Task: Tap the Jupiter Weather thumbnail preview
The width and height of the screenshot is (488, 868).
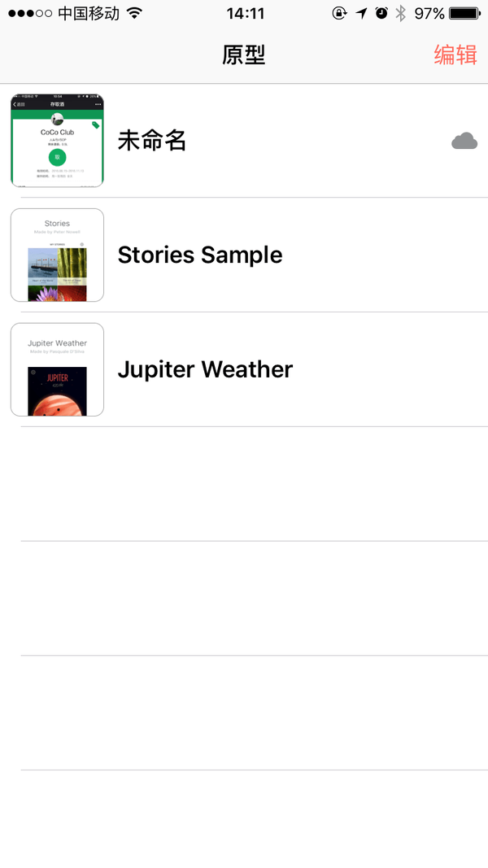Action: 57,369
